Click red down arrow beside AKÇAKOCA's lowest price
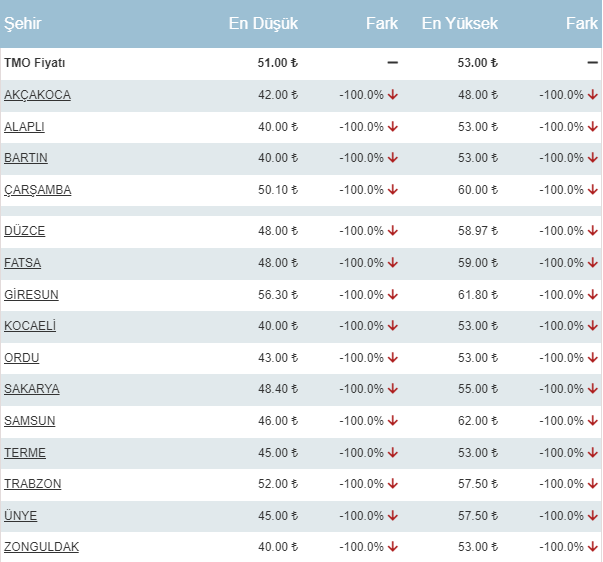The image size is (603, 562). [x=393, y=95]
